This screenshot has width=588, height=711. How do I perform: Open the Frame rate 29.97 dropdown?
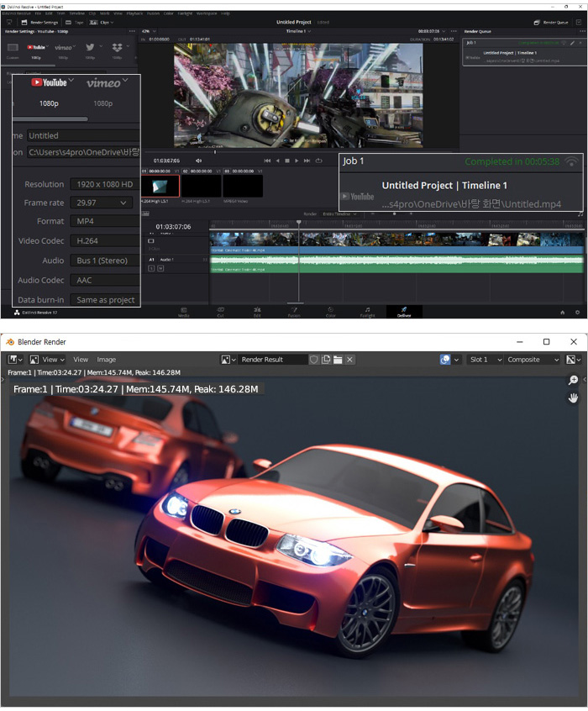[x=102, y=203]
